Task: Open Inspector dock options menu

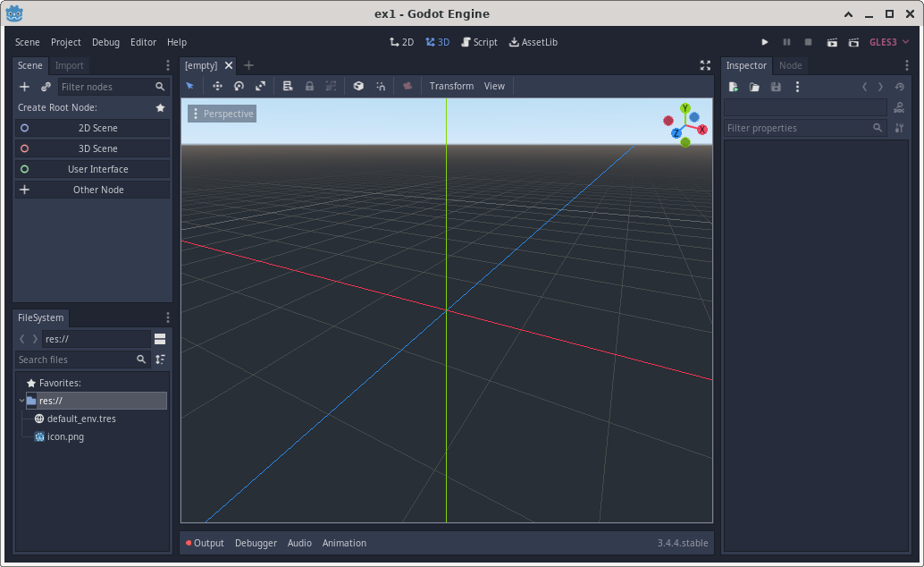Action: point(906,65)
